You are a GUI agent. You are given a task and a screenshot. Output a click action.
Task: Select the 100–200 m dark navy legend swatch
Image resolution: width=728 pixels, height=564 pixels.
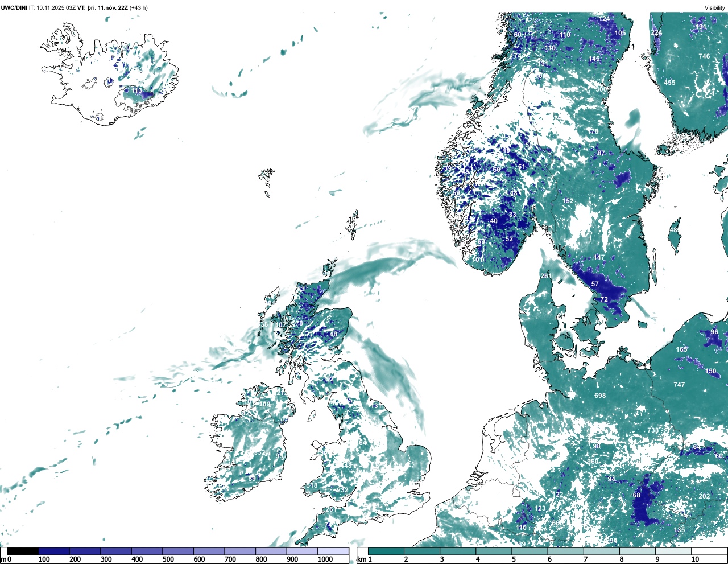(x=54, y=551)
